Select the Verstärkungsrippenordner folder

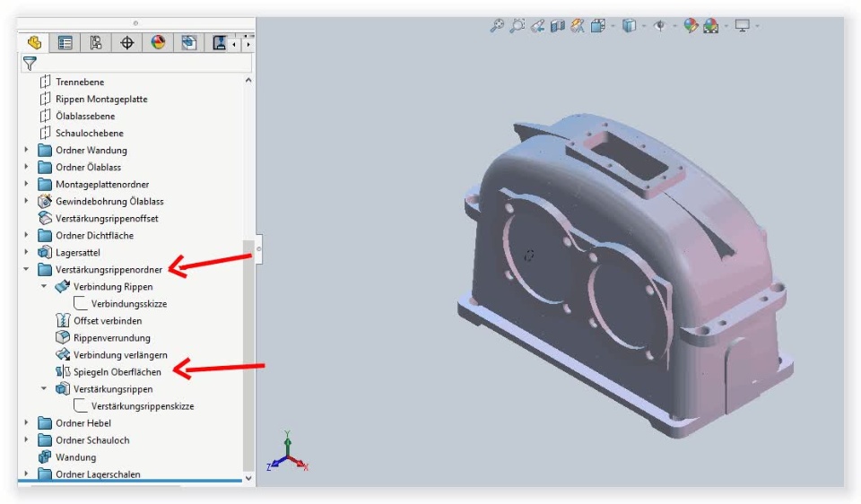(x=109, y=270)
